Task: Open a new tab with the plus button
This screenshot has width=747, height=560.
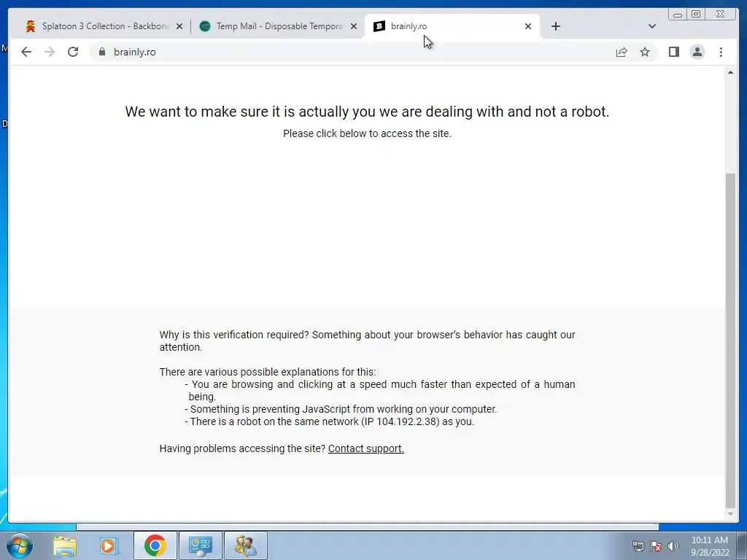Action: [x=555, y=26]
